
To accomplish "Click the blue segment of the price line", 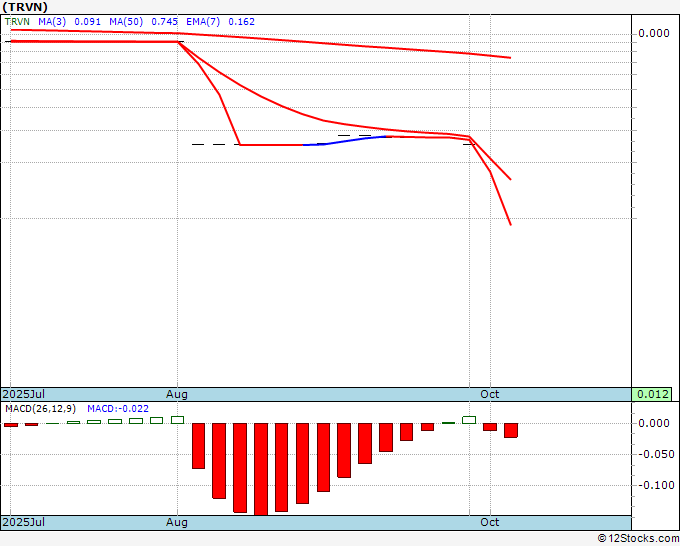I will pyautogui.click(x=344, y=141).
